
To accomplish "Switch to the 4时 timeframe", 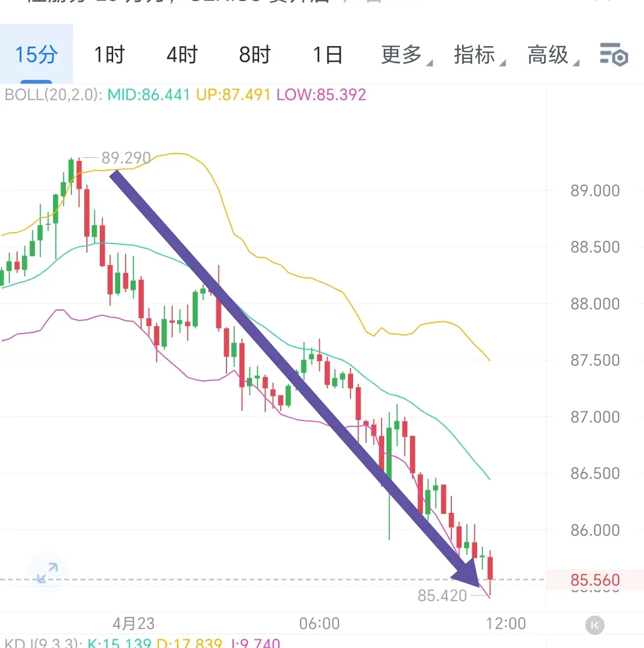I will point(182,55).
